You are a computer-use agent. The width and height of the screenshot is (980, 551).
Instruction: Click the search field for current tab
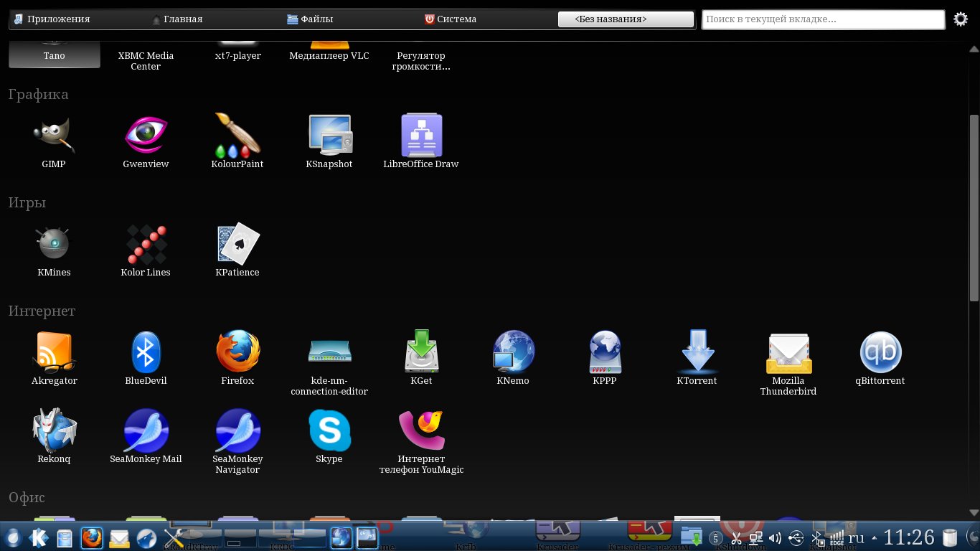click(823, 19)
